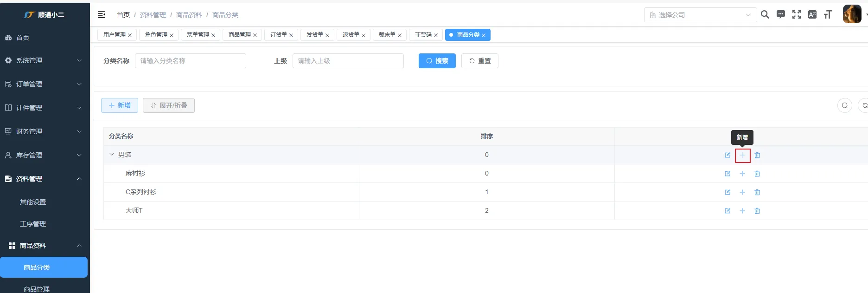This screenshot has height=293, width=868.
Task: Click delete icon for C系列衬衫 row
Action: click(757, 192)
